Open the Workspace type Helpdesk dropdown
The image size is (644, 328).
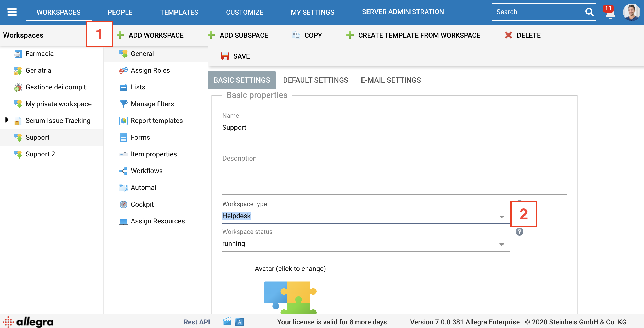point(501,217)
